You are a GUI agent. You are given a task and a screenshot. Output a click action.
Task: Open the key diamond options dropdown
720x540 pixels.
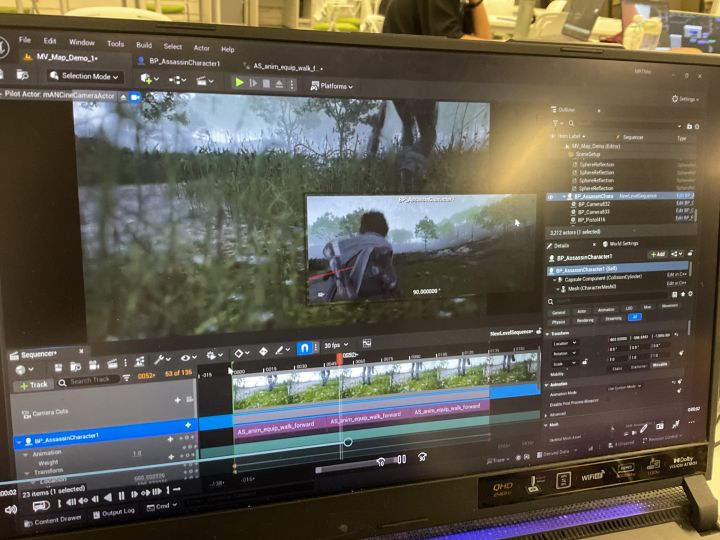coord(242,353)
